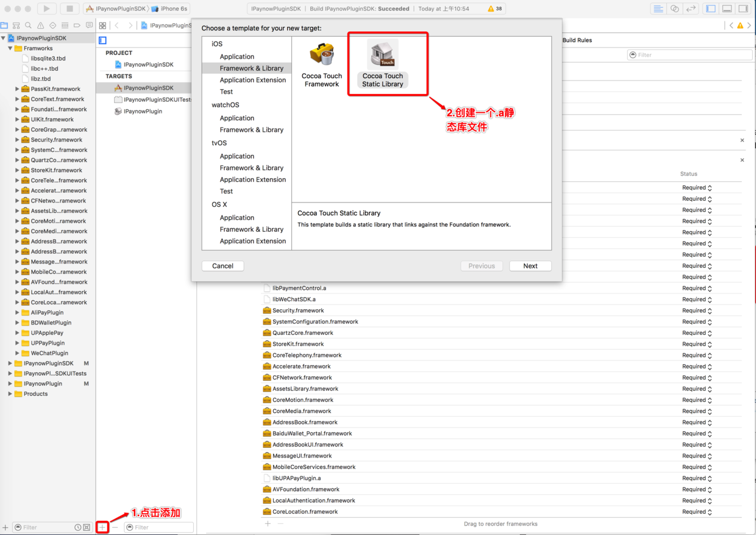756x535 pixels.
Task: Switch to the version editor
Action: pyautogui.click(x=691, y=9)
